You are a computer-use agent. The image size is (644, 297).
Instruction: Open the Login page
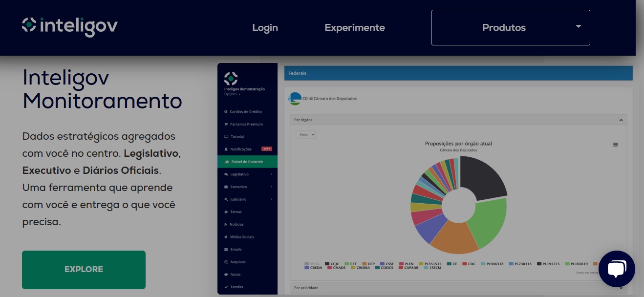click(x=265, y=28)
